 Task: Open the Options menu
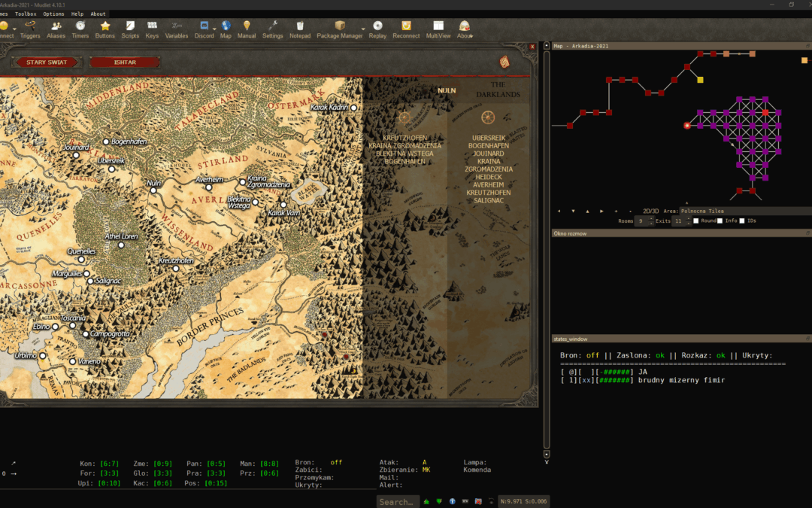pyautogui.click(x=53, y=14)
